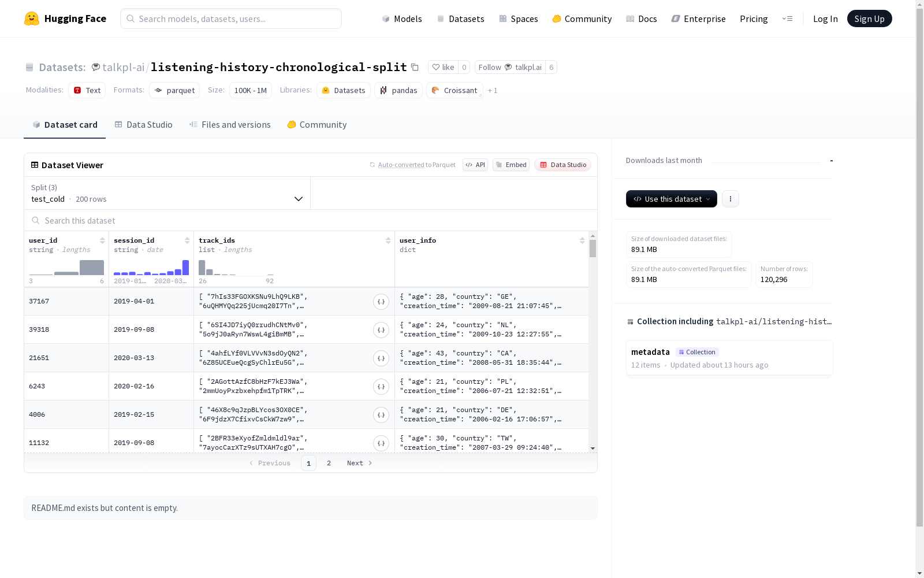Screen dimensions: 924x578
Task: Open the three-dot menu beside Use this dataset
Action: point(731,199)
